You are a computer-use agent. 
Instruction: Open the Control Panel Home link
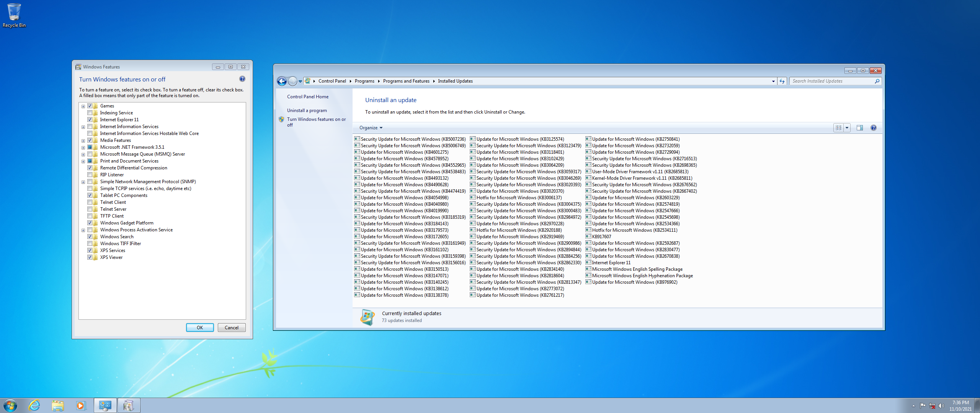point(308,97)
